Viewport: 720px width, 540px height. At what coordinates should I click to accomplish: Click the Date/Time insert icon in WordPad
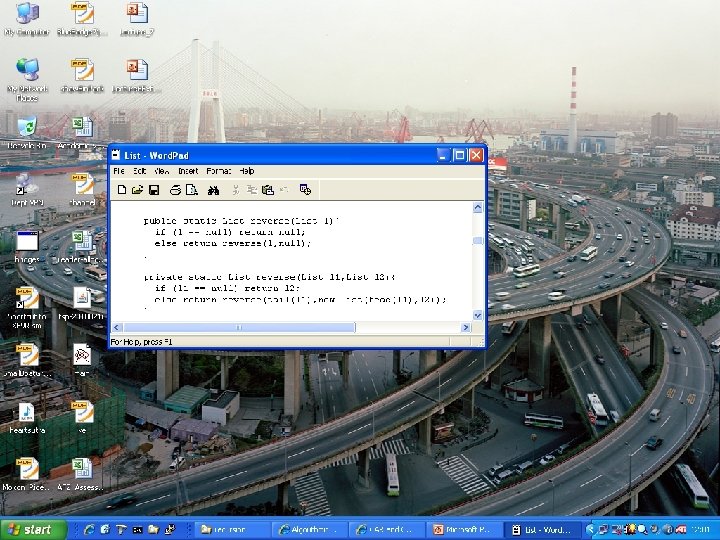(305, 190)
